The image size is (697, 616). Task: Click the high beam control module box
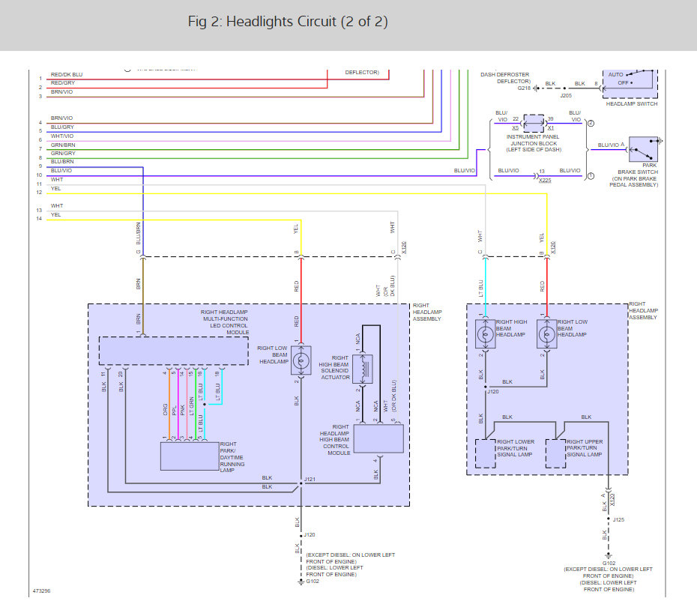378,438
